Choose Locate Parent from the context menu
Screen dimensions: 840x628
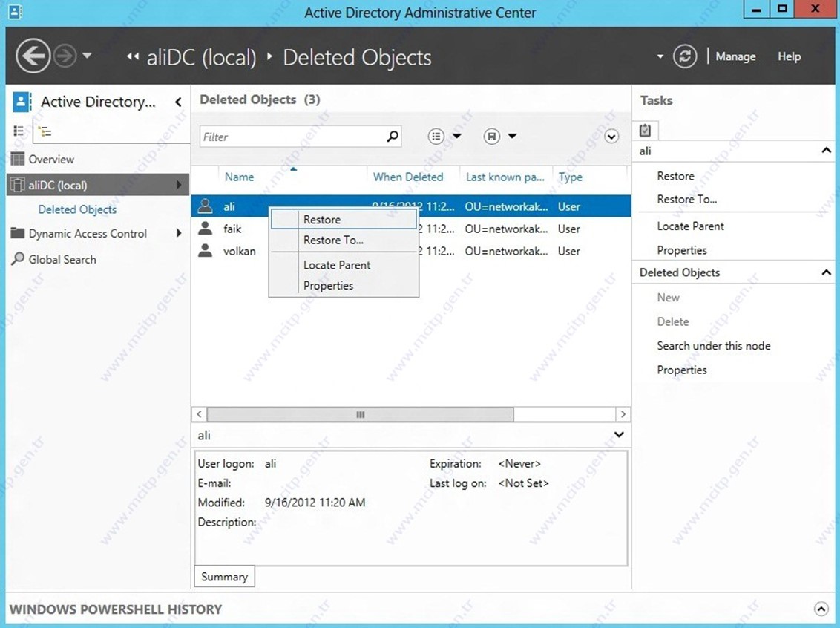(344, 265)
